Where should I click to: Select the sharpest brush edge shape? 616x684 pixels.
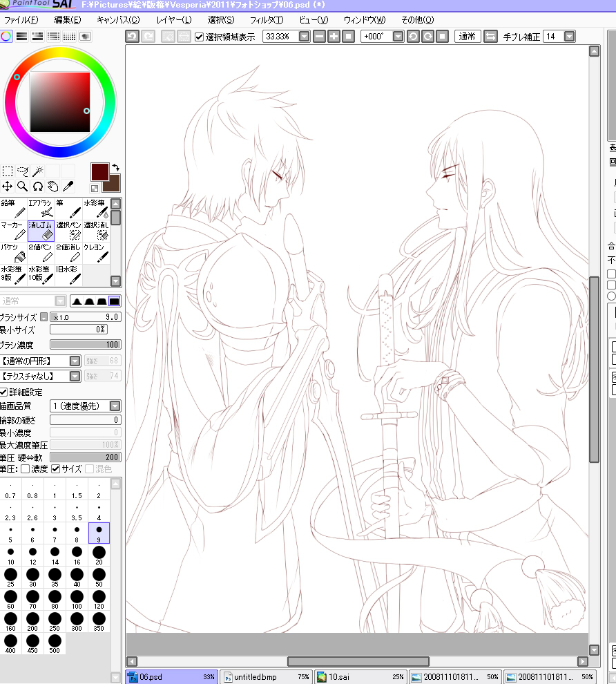tap(77, 301)
